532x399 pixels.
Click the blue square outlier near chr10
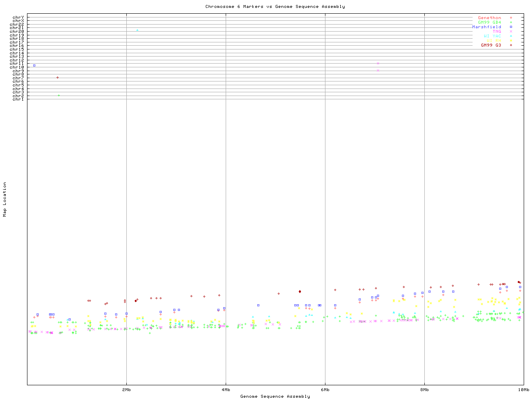pos(34,65)
